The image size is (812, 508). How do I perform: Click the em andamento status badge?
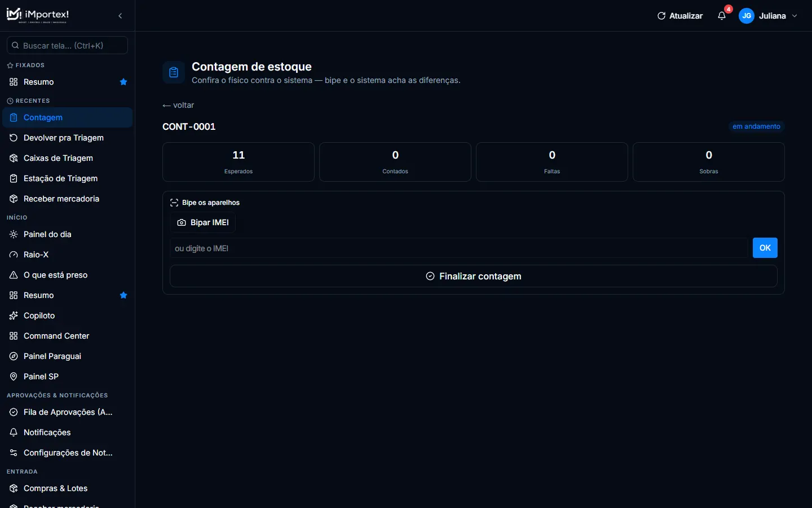coord(756,126)
